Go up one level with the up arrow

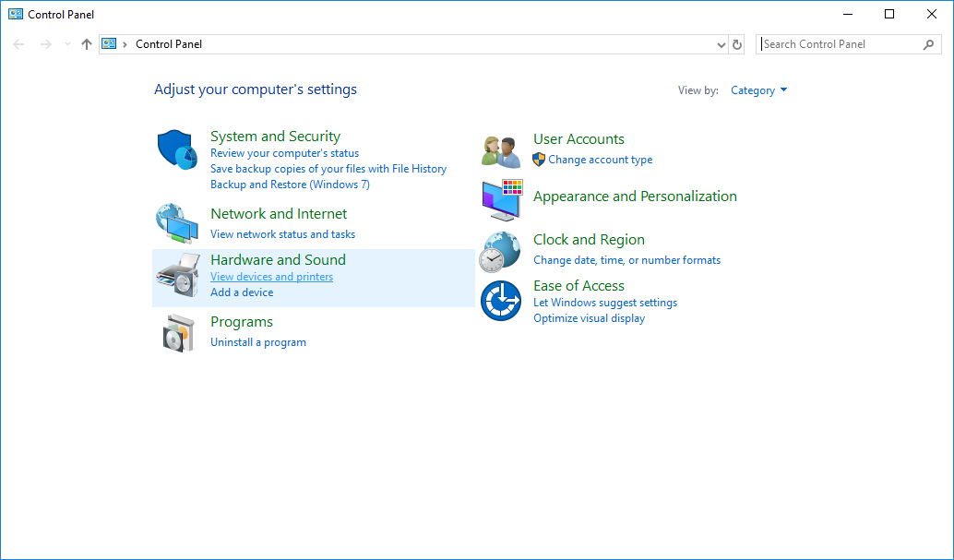tap(87, 44)
